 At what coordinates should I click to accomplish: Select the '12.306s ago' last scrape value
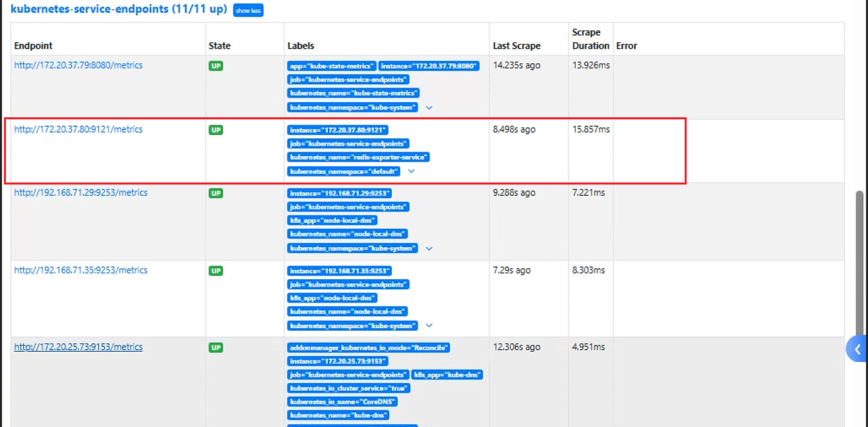coord(516,347)
